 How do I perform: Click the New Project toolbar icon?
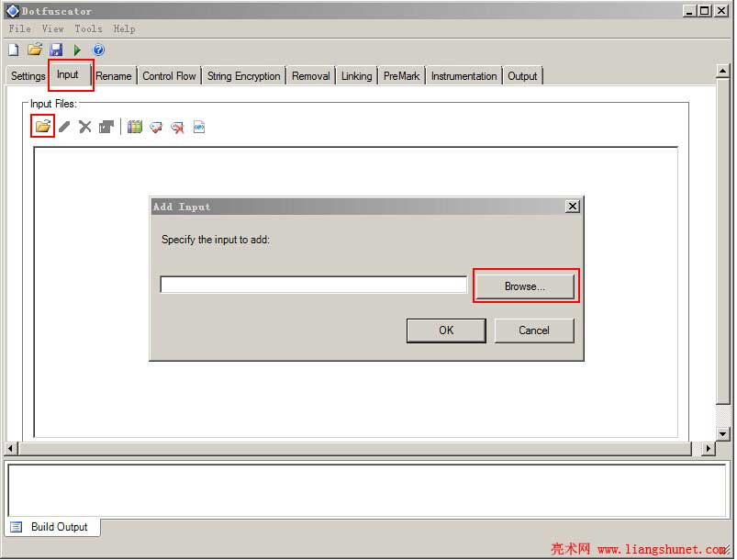coord(14,50)
